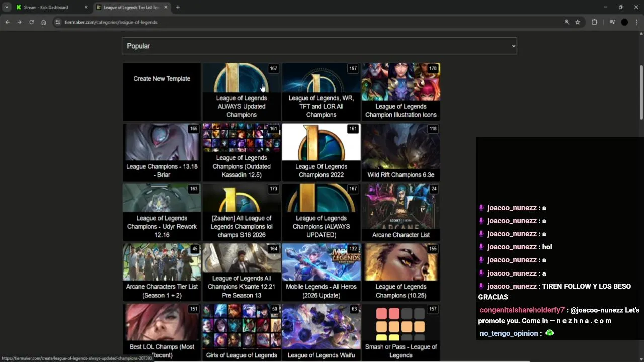Open All Champions K'sante 12.21 Pre Season 13
This screenshot has height=362, width=644.
(x=242, y=273)
